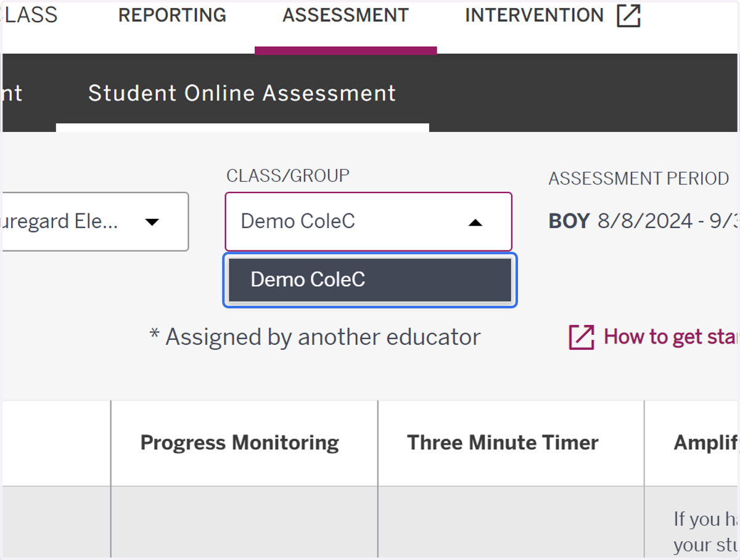Click the Progress Monitoring column header
740x560 pixels.
[240, 443]
